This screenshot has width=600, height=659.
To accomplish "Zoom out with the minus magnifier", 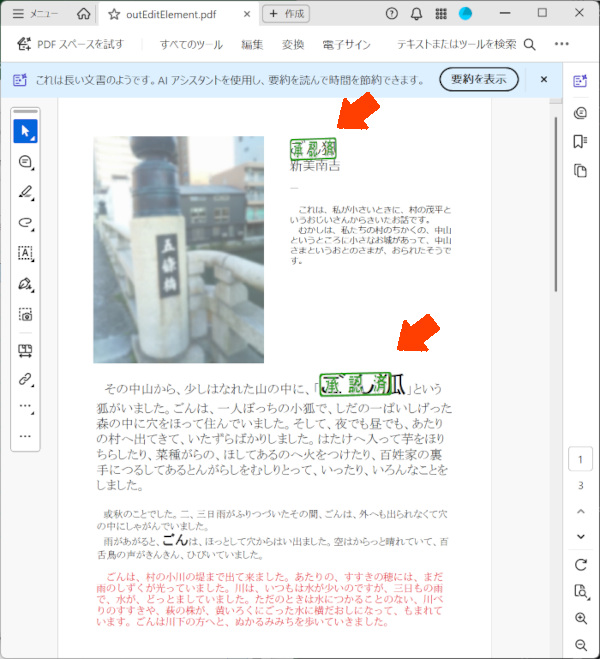I will click(x=581, y=645).
